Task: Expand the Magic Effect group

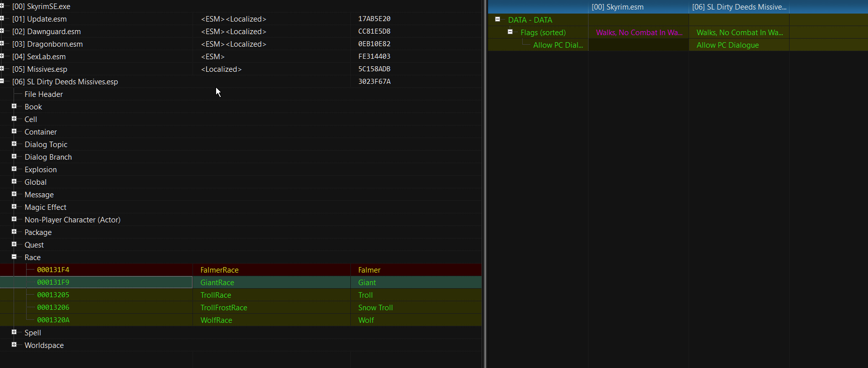Action: point(14,207)
